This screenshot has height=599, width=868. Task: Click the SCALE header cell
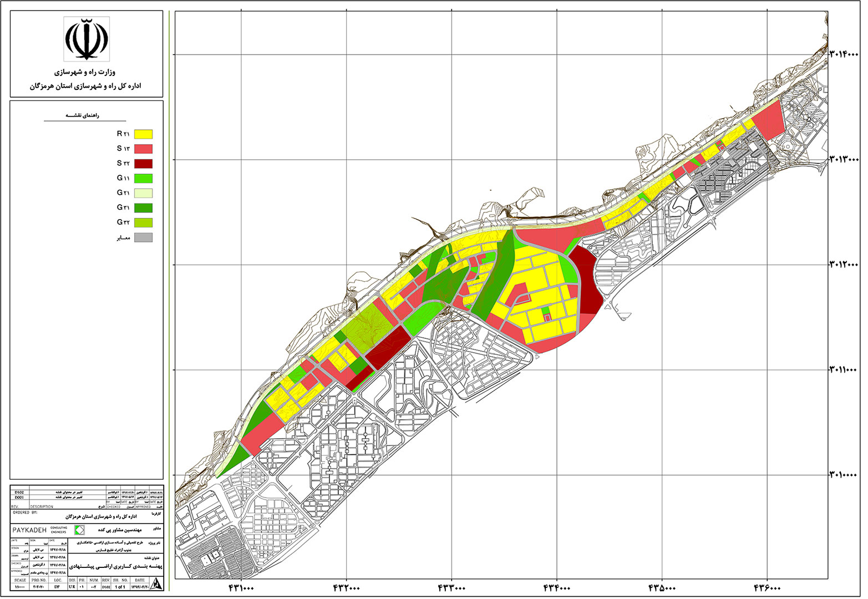pos(20,580)
